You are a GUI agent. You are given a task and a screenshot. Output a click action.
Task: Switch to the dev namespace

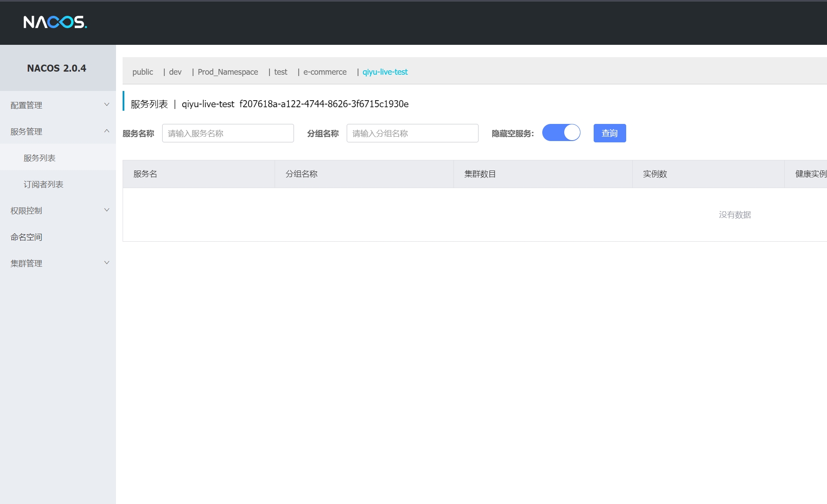(175, 72)
